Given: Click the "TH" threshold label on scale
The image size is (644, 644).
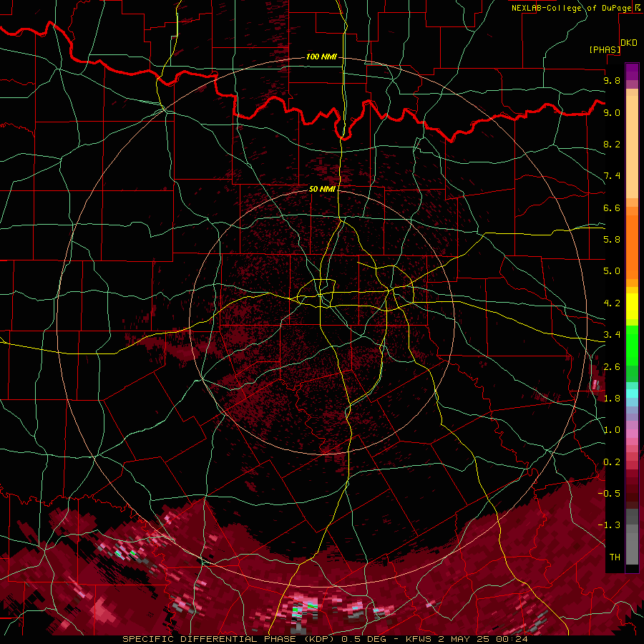Looking at the screenshot, I should point(615,557).
